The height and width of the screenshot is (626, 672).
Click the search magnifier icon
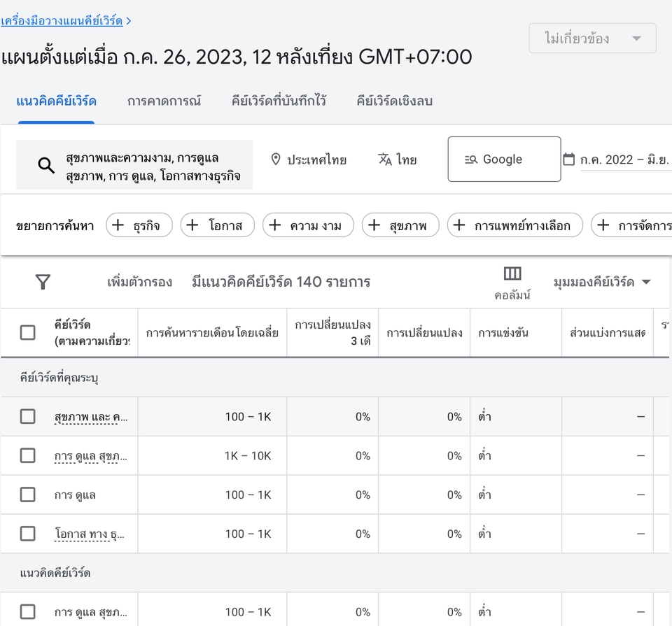(45, 164)
